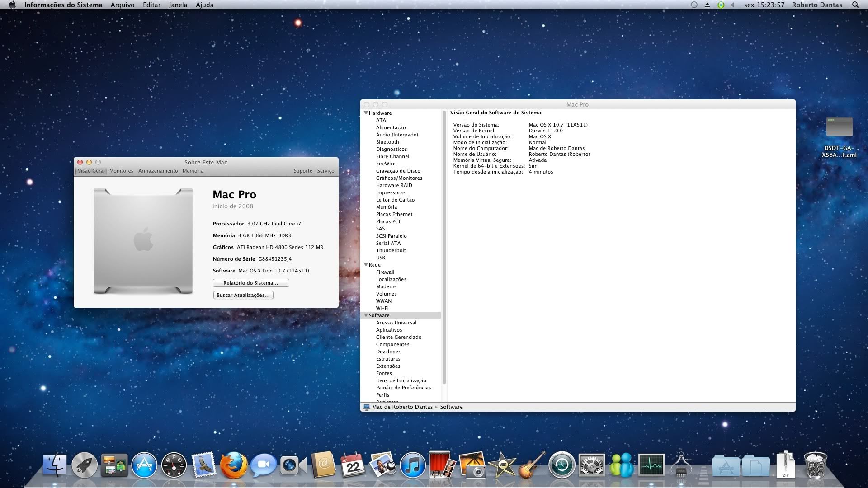Open Suporte link in Sobre Este Mac
This screenshot has height=488, width=868.
tap(303, 171)
